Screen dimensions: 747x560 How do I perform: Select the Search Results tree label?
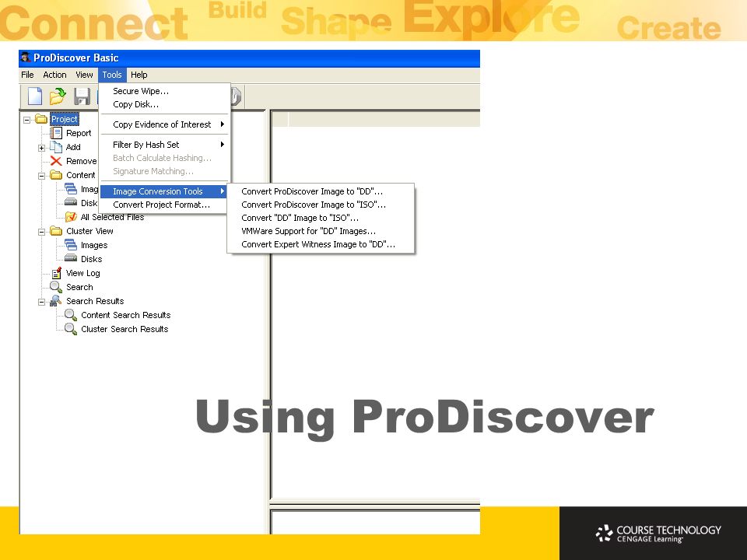point(95,301)
